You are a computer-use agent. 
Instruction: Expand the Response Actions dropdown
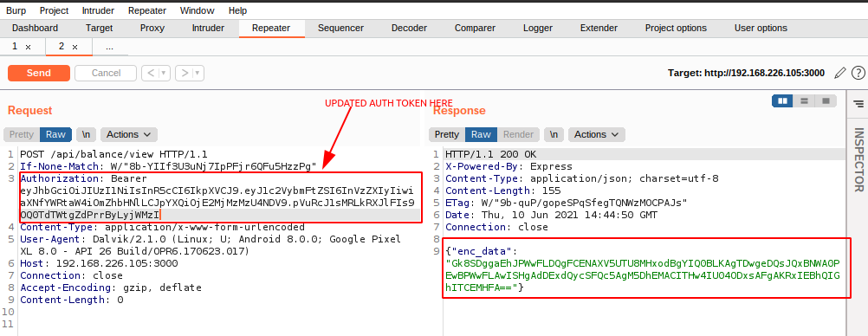coord(597,134)
